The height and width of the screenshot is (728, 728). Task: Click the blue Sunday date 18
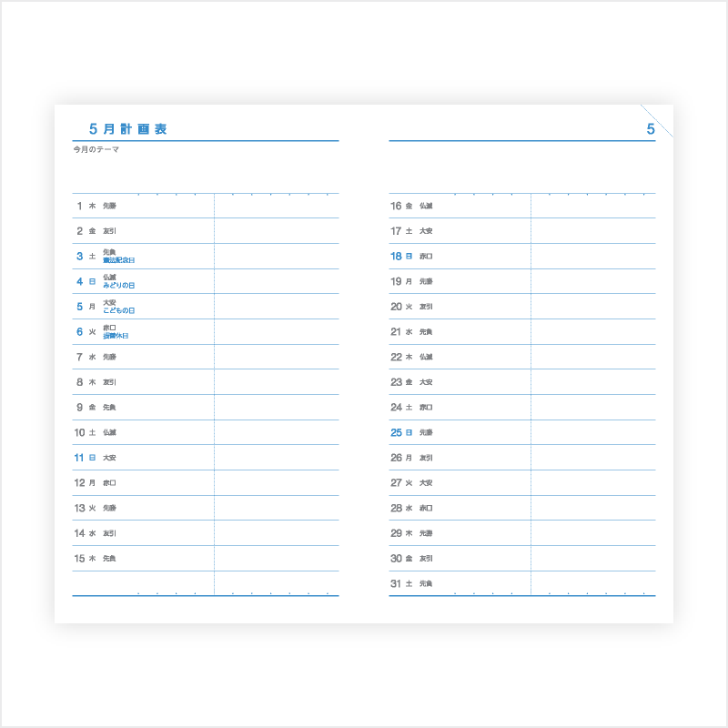point(396,257)
